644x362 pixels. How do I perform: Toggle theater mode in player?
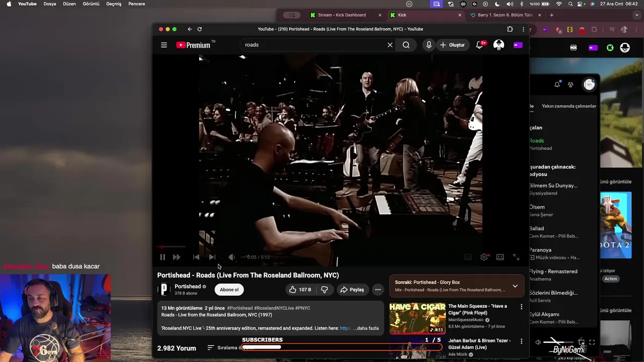[x=500, y=257]
